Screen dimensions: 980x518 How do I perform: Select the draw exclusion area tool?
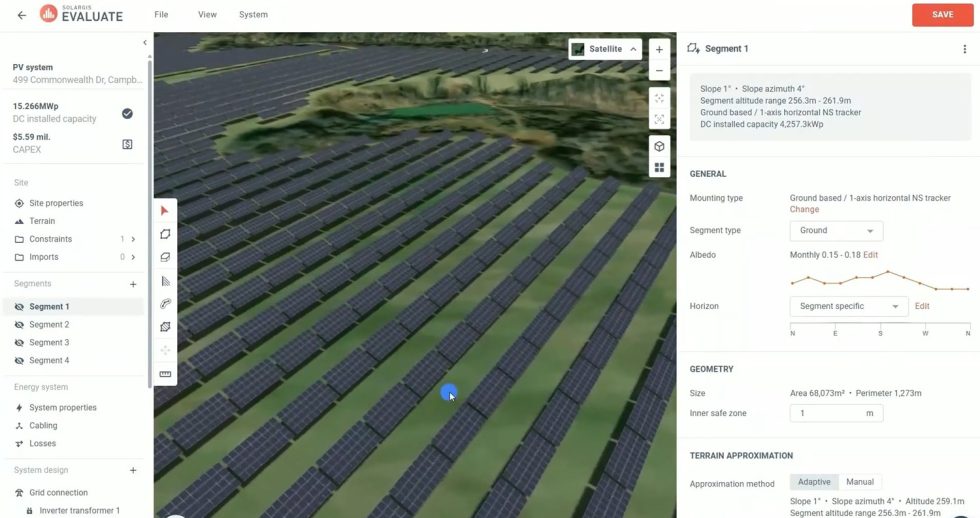pos(165,257)
